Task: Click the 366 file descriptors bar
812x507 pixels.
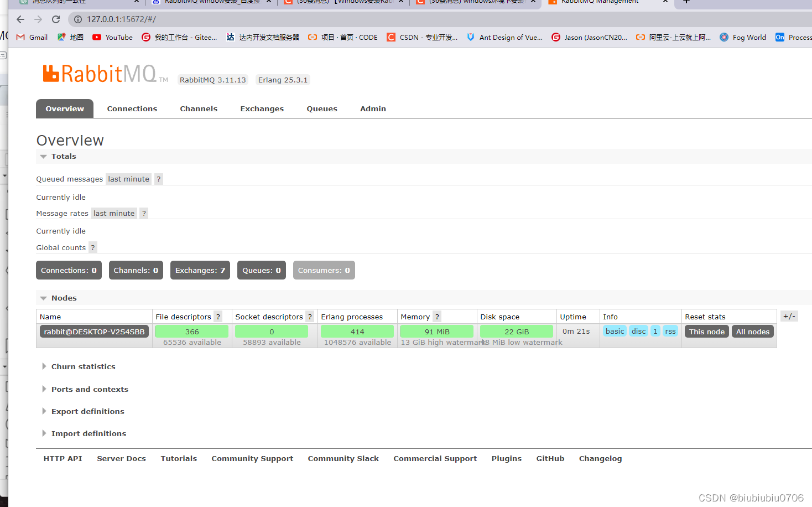Action: [x=192, y=332]
